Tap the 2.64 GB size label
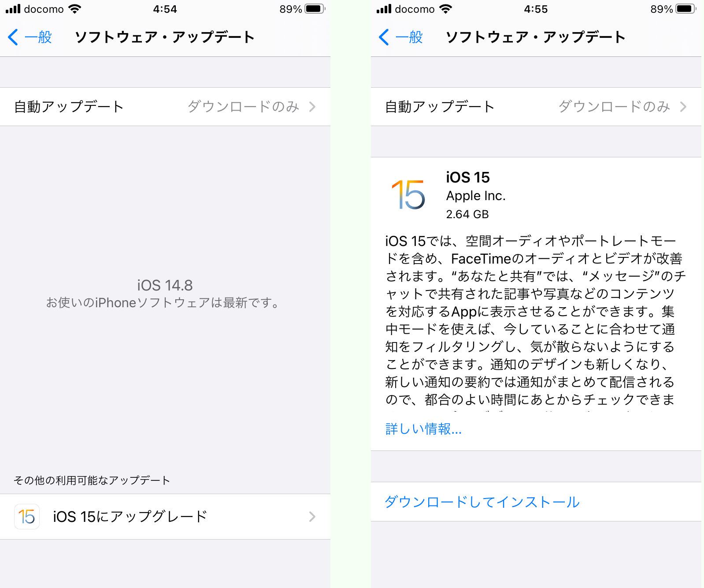The width and height of the screenshot is (704, 588). 467,214
